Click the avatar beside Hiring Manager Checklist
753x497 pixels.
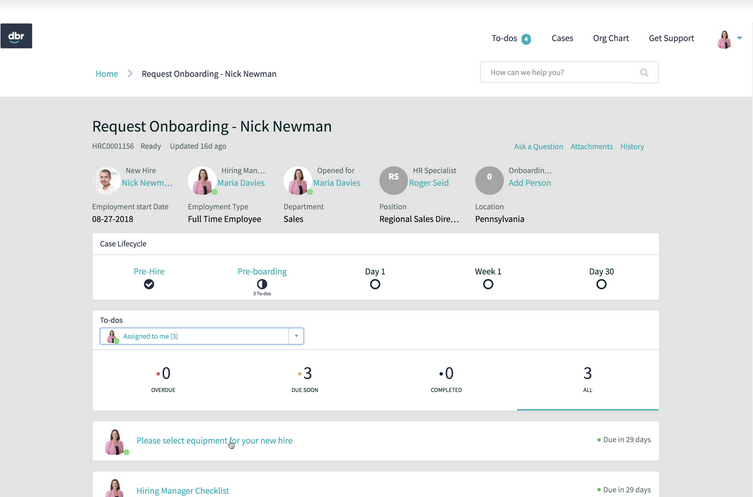pyautogui.click(x=115, y=489)
